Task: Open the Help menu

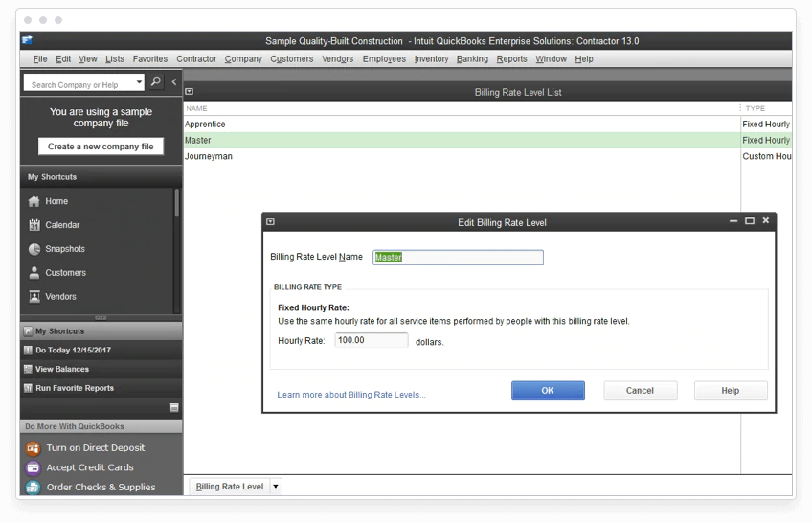Action: click(x=584, y=59)
